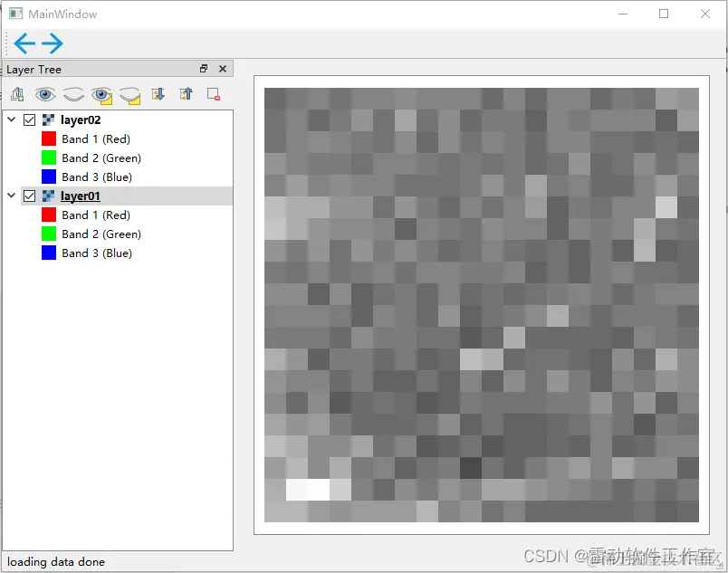Image resolution: width=728 pixels, height=573 pixels.
Task: Click the add group icon in Layer Tree
Action: 17,94
